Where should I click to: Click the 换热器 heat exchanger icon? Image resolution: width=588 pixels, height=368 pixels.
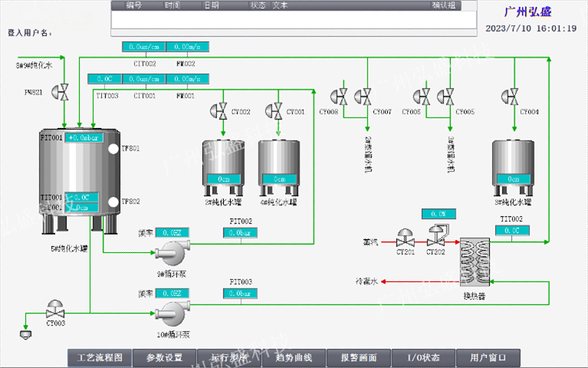(475, 262)
